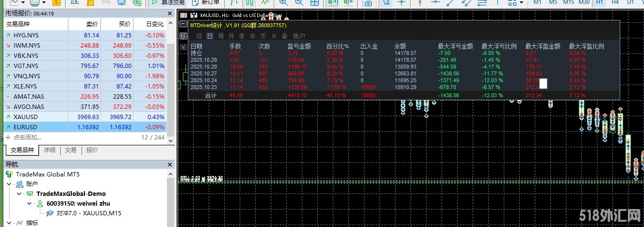Viewport: 644px width, 227px height.
Task: Zoom out of the chart
Action: pos(300,3)
